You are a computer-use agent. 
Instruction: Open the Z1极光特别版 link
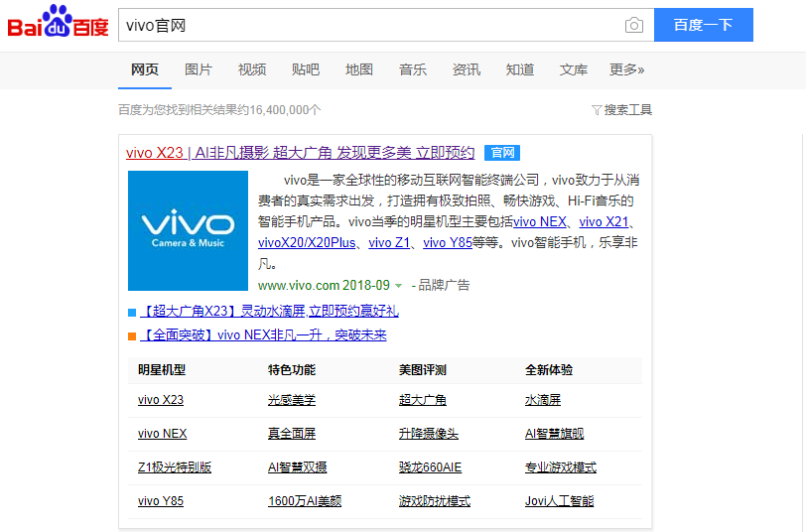click(175, 467)
